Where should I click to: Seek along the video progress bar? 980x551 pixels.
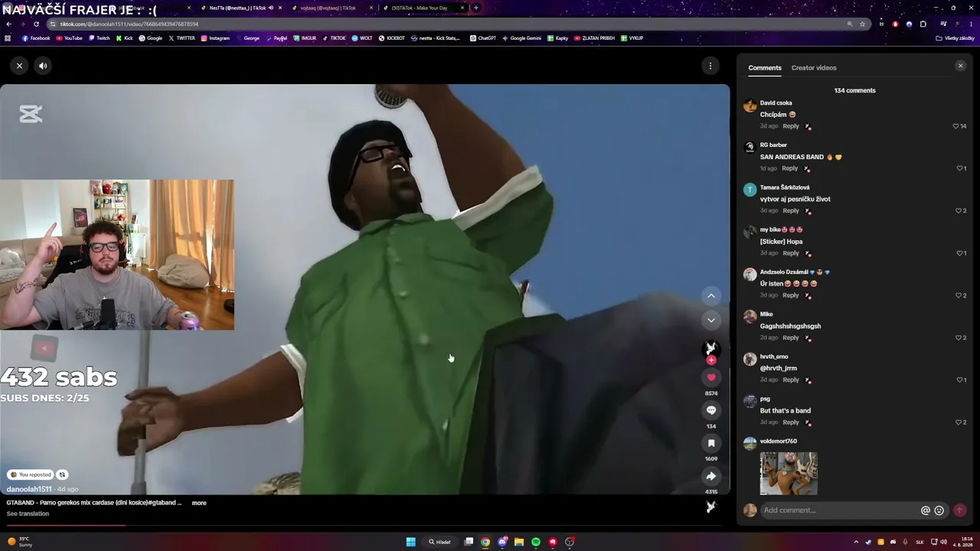tap(364, 525)
